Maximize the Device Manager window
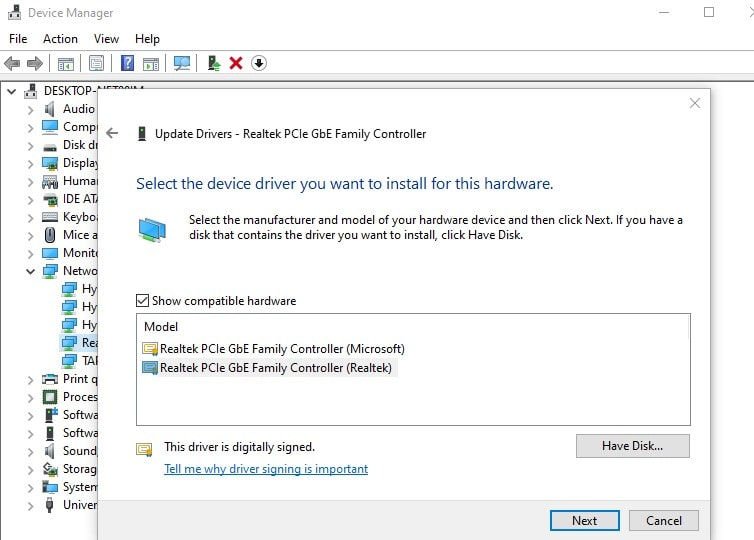754x540 pixels. click(709, 12)
